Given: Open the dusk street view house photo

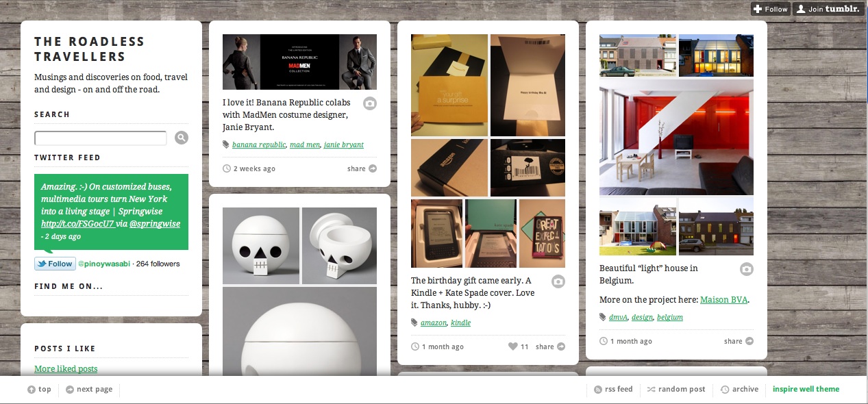Looking at the screenshot, I should click(x=716, y=227).
